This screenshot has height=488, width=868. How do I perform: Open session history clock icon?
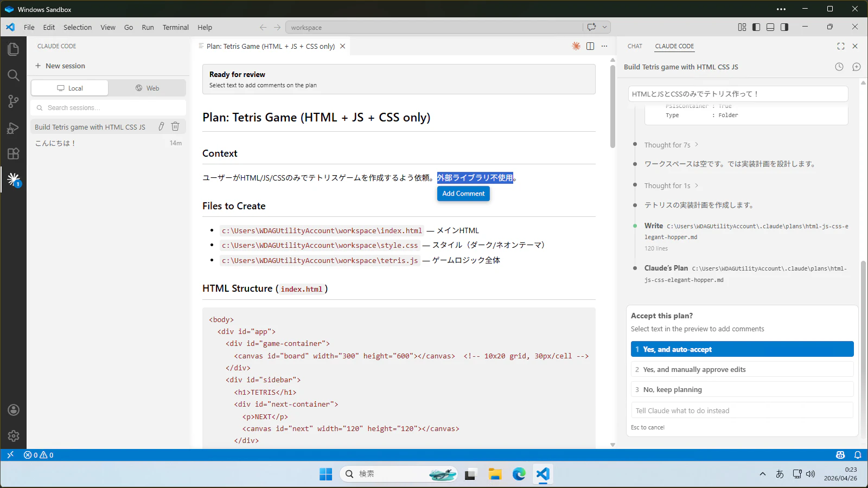[x=839, y=67]
